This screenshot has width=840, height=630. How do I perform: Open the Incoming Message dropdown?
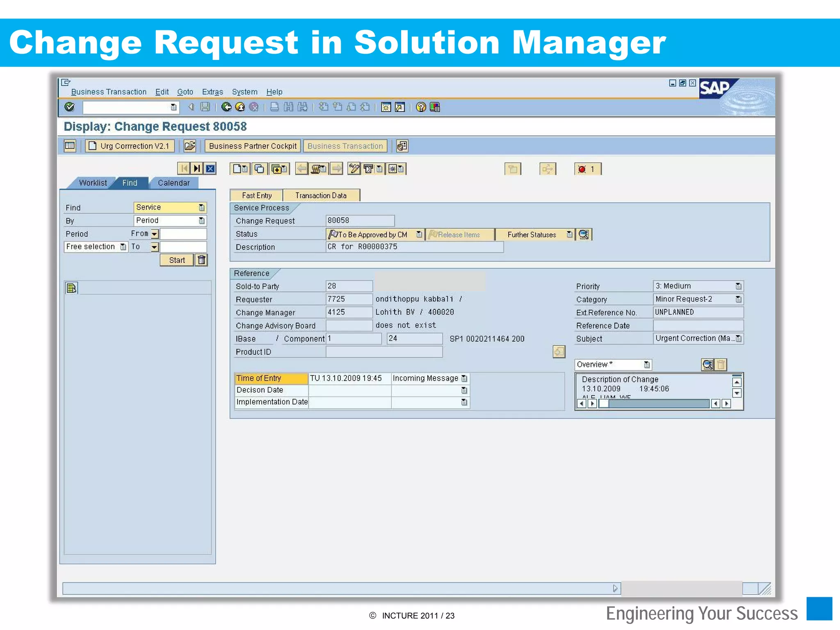(x=464, y=379)
